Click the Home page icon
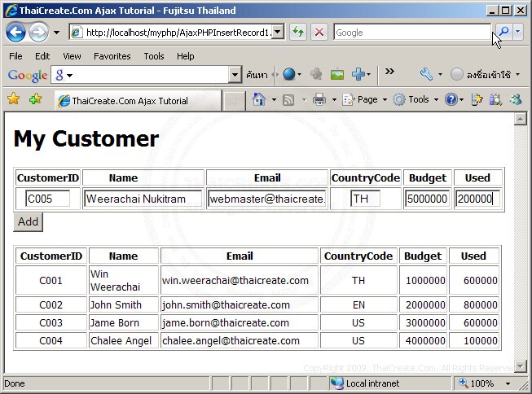532x394 pixels. (x=259, y=99)
